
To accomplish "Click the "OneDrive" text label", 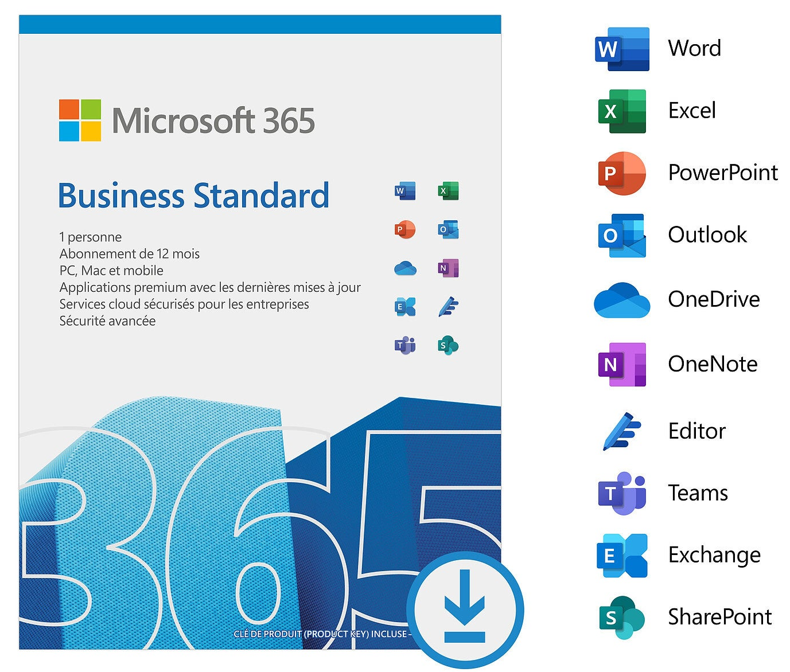I will 714,299.
